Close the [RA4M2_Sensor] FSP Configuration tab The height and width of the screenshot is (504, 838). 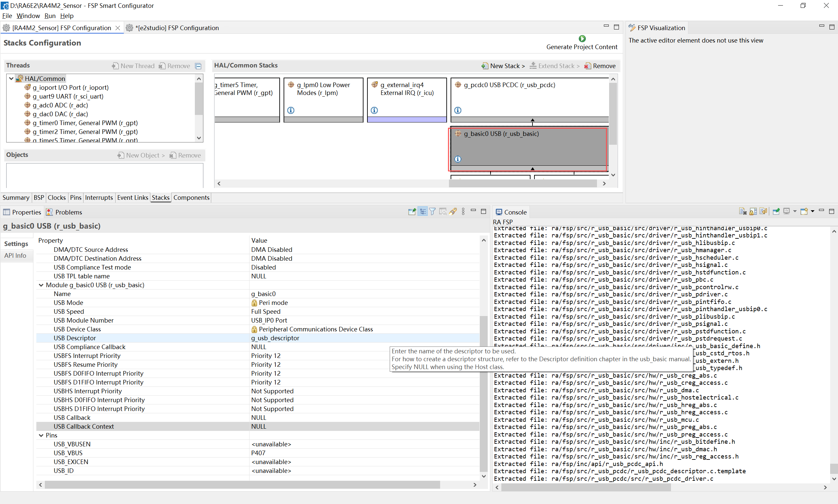click(x=118, y=28)
